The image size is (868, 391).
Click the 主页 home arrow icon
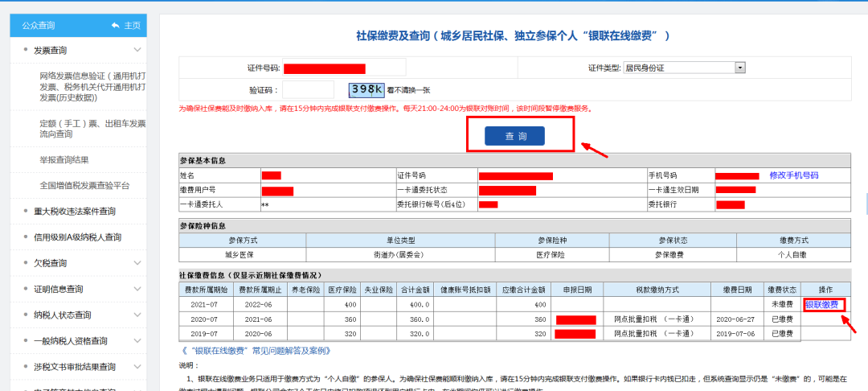pos(115,26)
